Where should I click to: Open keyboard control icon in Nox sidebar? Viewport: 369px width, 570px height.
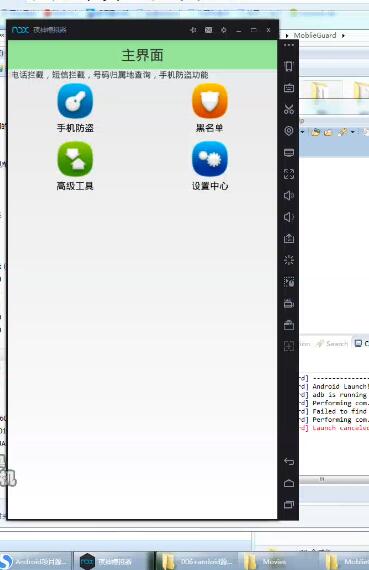coord(289,88)
